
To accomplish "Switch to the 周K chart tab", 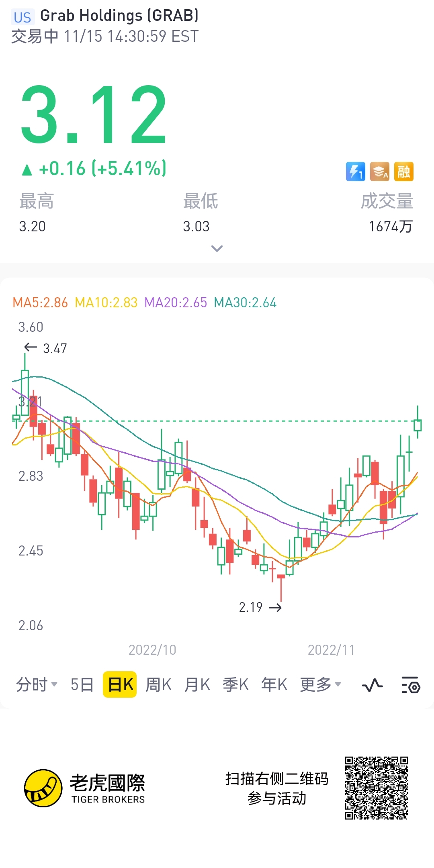I will click(x=158, y=684).
